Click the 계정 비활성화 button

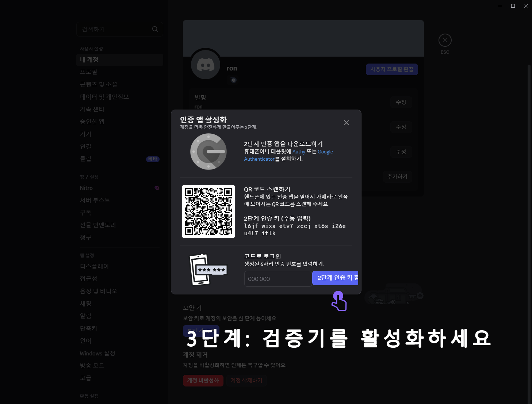click(203, 381)
